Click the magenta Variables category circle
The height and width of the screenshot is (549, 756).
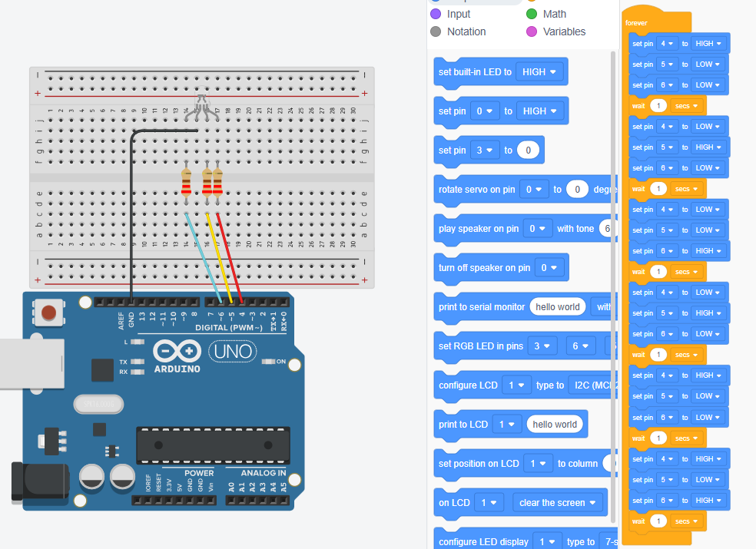(x=531, y=31)
